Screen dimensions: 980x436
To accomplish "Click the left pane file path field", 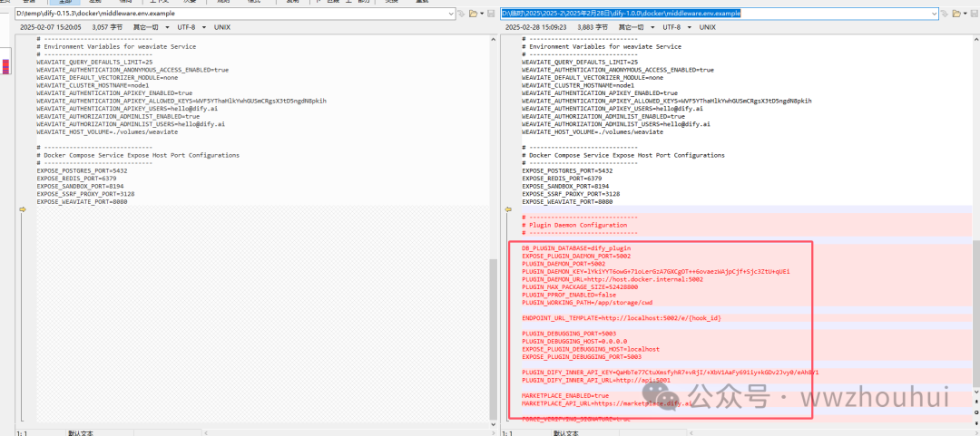I will pos(227,15).
